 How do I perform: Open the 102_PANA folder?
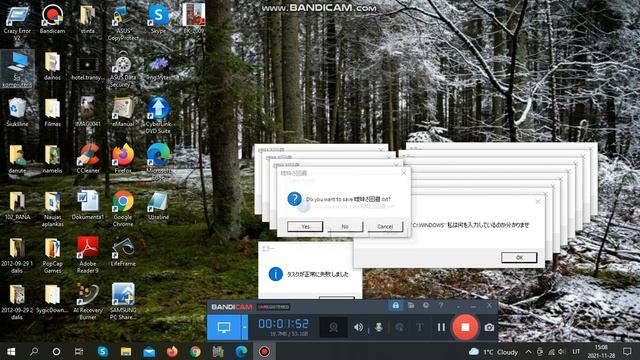17,205
